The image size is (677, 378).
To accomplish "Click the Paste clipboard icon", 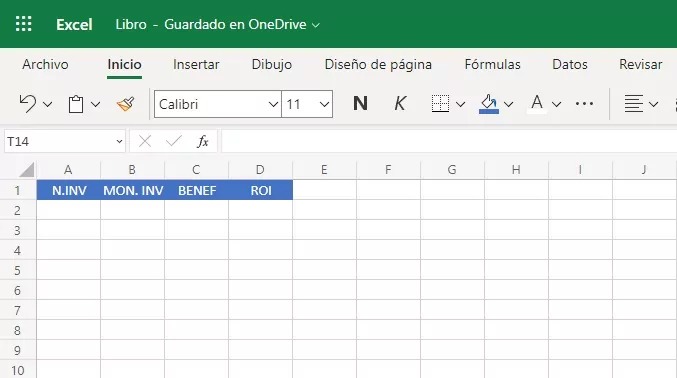I will (76, 104).
